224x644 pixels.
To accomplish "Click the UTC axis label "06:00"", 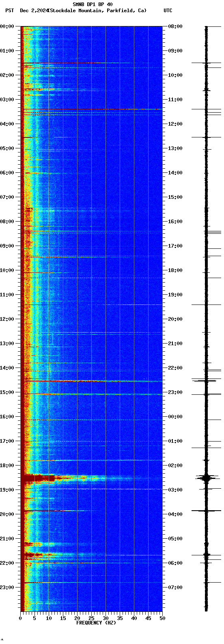I will click(x=175, y=563).
